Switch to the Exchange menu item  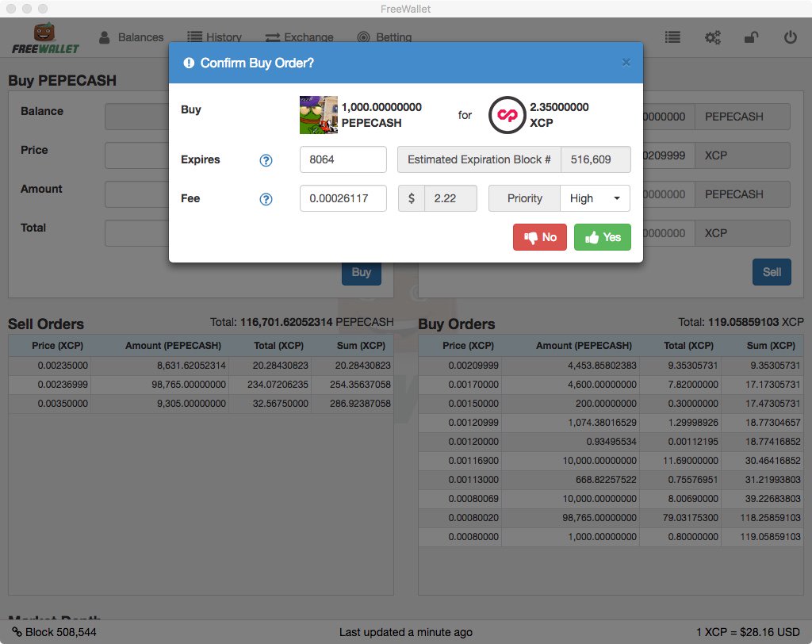(x=309, y=36)
